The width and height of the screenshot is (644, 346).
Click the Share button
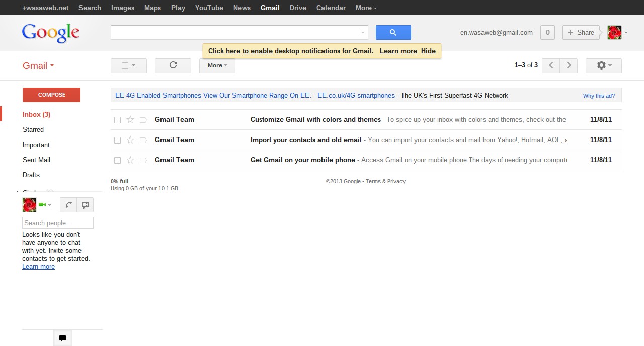(581, 32)
